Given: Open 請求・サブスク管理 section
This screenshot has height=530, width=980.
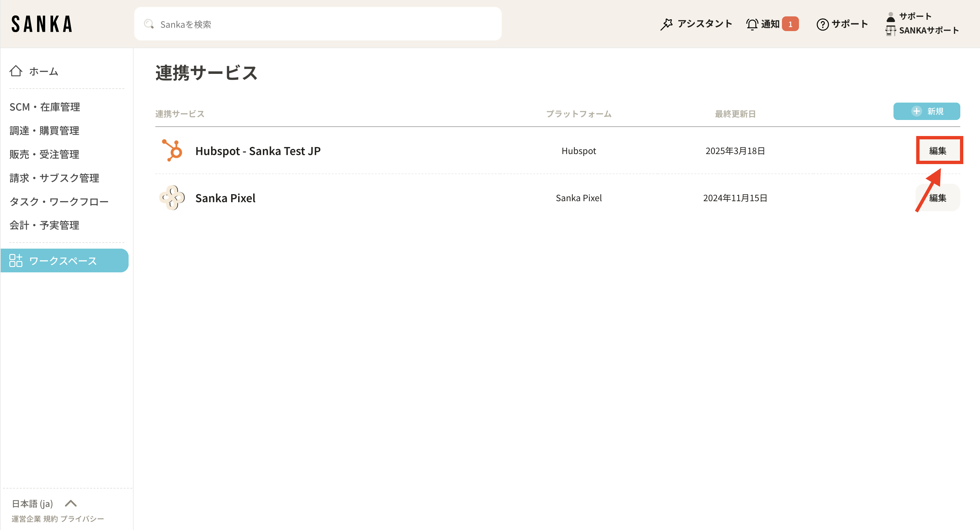Looking at the screenshot, I should pyautogui.click(x=54, y=178).
